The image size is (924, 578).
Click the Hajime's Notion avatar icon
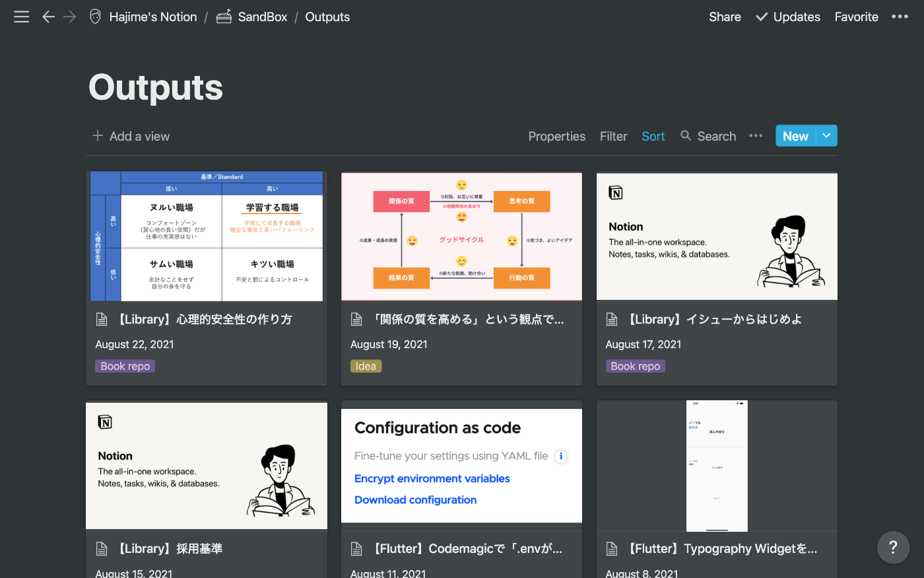(x=96, y=17)
